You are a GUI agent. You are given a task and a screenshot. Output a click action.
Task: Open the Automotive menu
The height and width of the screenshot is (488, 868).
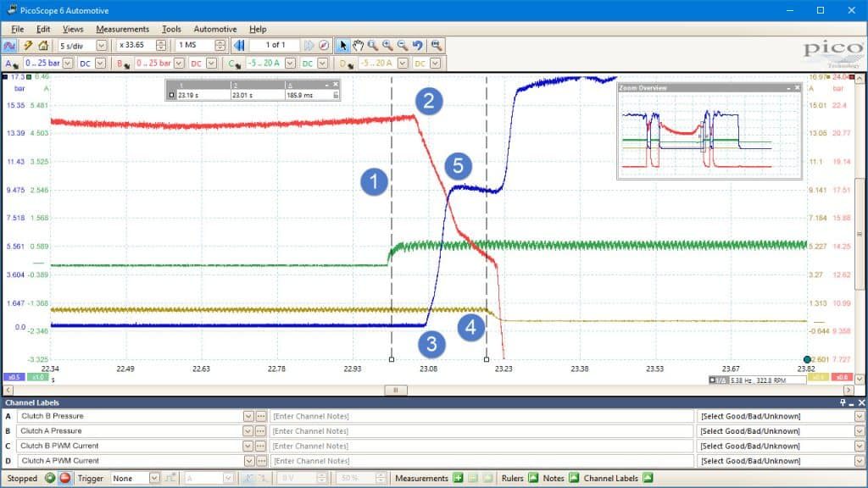coord(215,30)
